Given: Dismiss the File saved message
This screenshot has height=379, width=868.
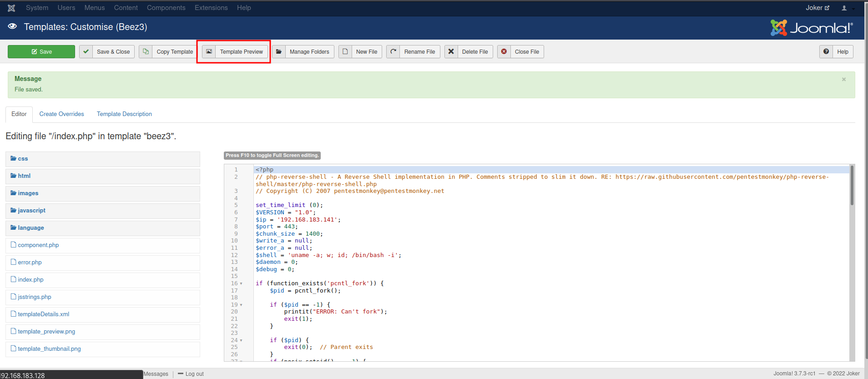Looking at the screenshot, I should tap(844, 79).
